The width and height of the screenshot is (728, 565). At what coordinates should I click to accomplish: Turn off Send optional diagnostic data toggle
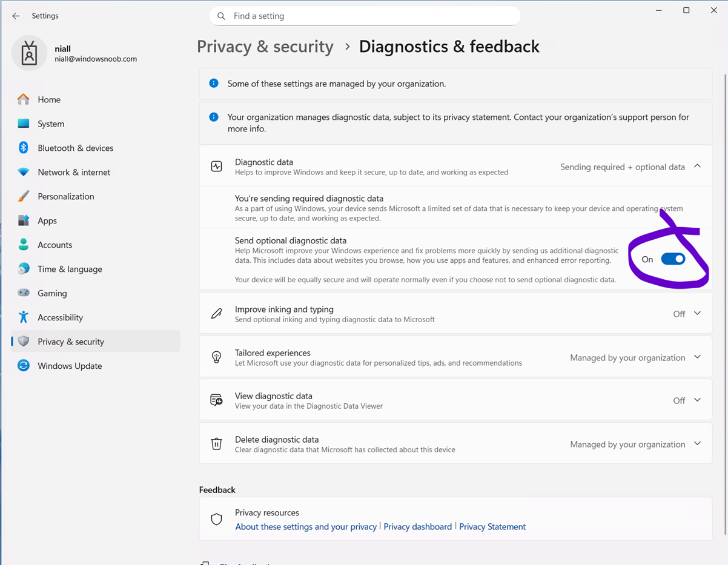(673, 259)
